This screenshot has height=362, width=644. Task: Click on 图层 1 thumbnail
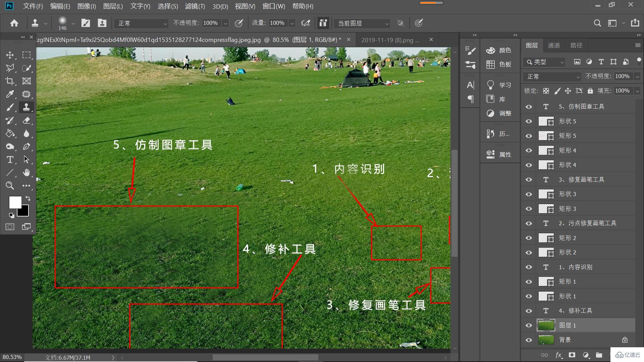pos(545,325)
